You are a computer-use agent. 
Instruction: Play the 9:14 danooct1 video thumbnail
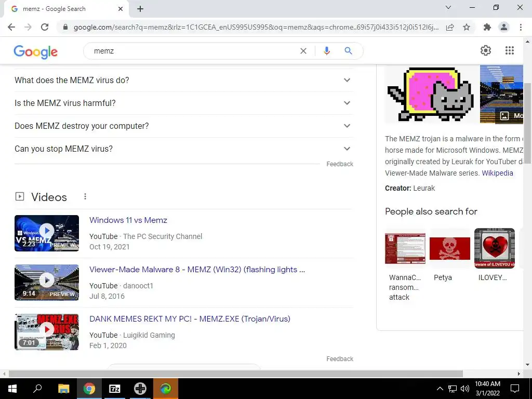[x=47, y=283]
